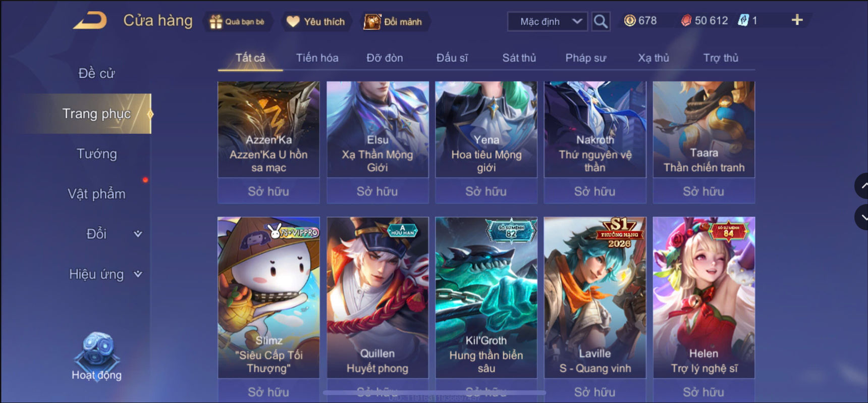Click the up arrow side button
Viewport: 868px width, 403px height.
862,186
